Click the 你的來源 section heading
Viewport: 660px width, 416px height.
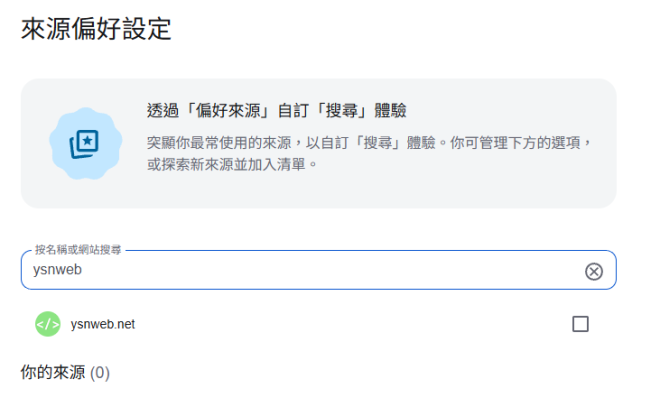tap(53, 372)
